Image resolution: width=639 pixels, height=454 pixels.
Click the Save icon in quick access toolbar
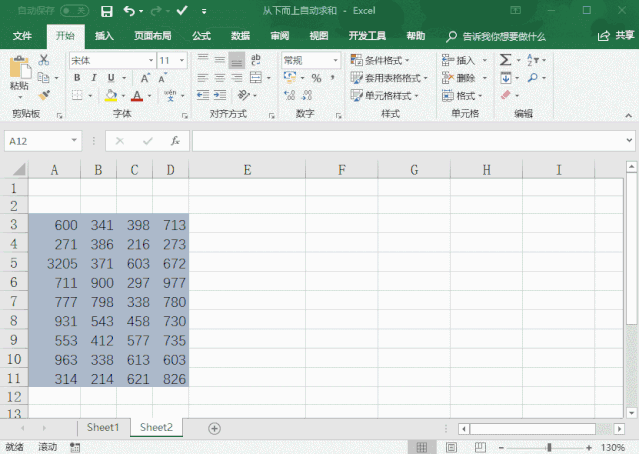click(107, 11)
